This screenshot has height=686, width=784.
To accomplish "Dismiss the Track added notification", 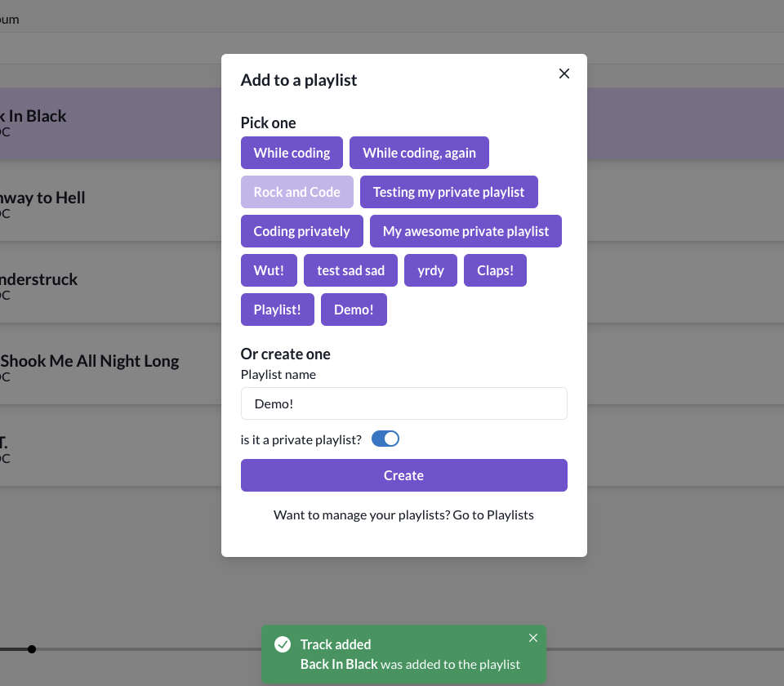I will pos(533,638).
